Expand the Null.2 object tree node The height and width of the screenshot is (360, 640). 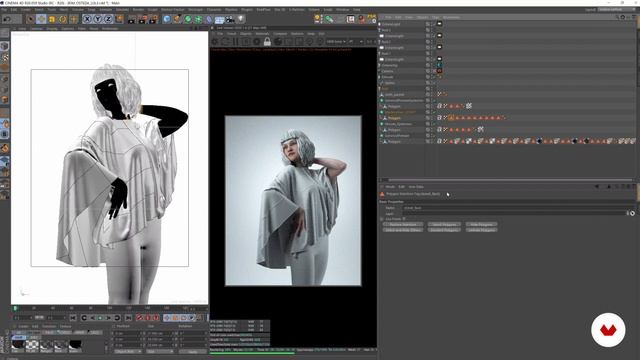coord(379,42)
